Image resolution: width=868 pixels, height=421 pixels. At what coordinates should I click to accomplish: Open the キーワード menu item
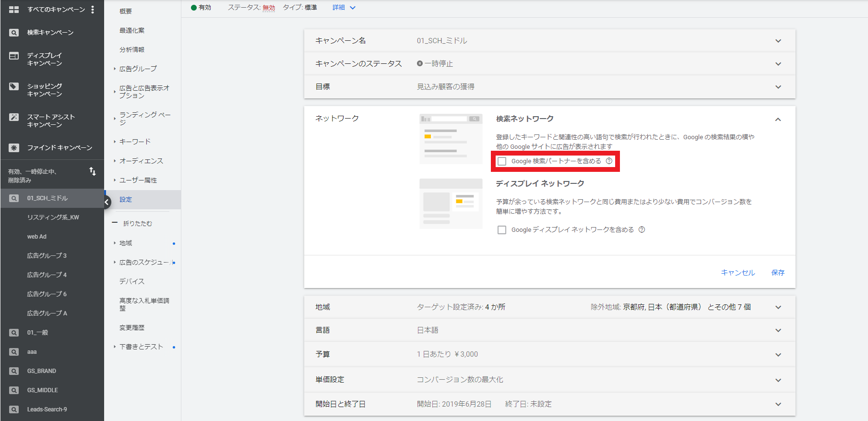point(135,142)
